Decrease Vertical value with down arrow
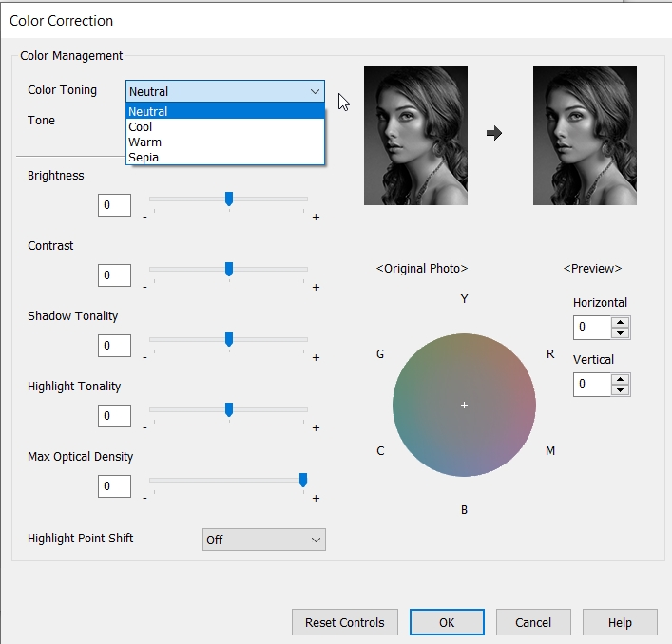 620,390
